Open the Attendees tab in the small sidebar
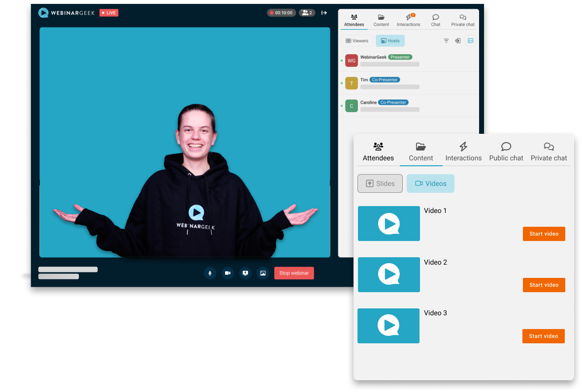The height and width of the screenshot is (392, 582). [354, 20]
